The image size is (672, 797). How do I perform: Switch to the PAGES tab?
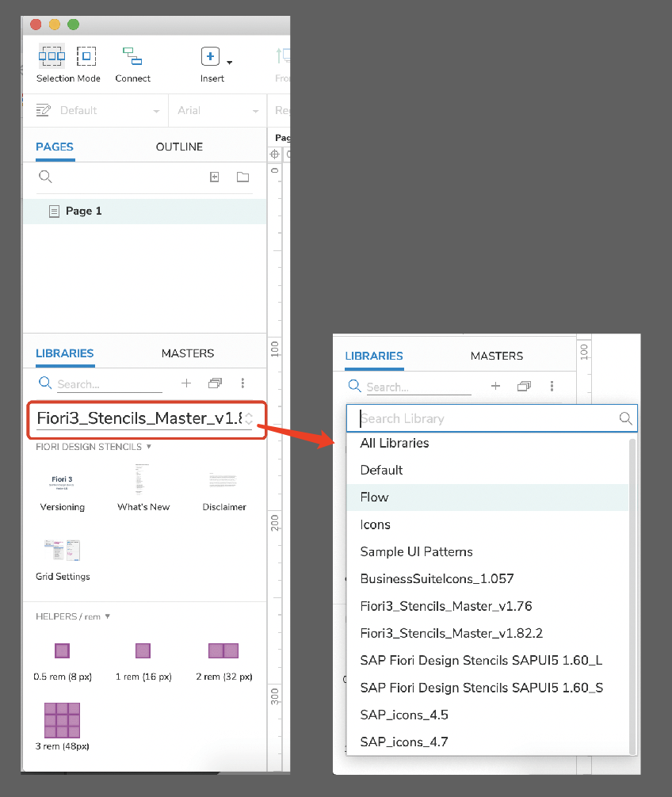coord(55,147)
